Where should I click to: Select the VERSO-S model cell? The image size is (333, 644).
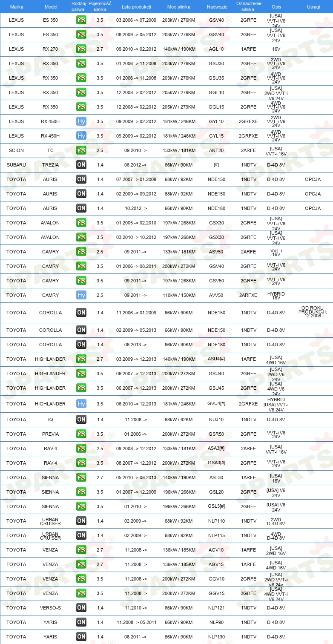click(50, 608)
